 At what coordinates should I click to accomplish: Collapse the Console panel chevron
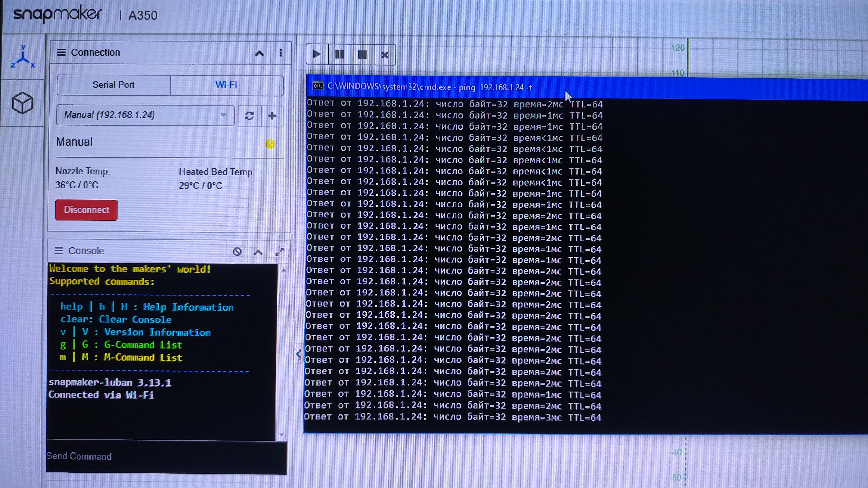(x=258, y=252)
